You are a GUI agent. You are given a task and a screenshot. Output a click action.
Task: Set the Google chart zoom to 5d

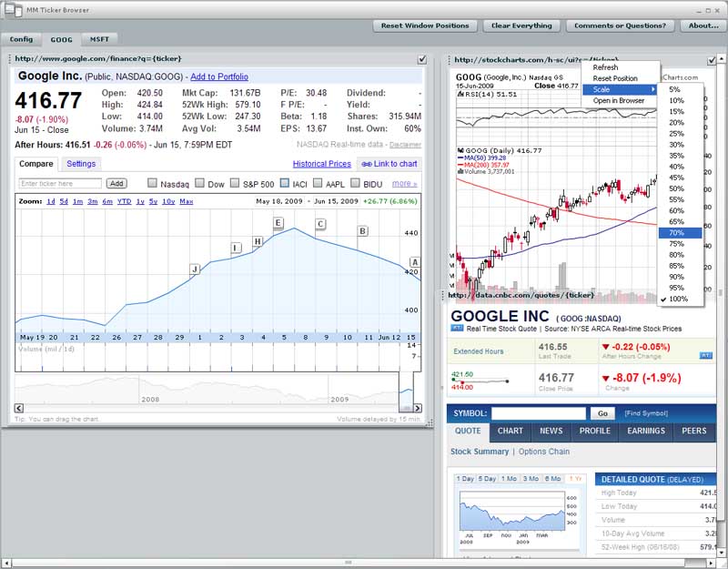point(64,201)
